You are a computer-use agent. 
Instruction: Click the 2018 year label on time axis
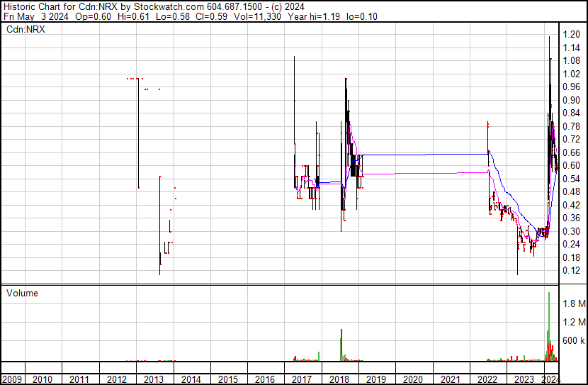pos(339,379)
